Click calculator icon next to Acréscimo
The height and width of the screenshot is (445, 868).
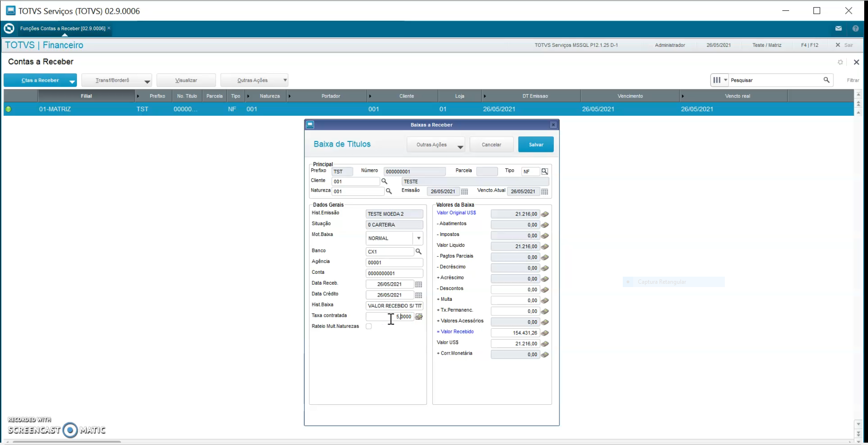545,279
